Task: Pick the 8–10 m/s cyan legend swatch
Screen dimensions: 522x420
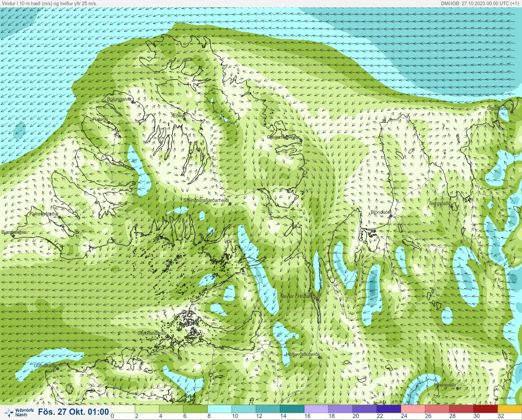Action: pyautogui.click(x=219, y=409)
